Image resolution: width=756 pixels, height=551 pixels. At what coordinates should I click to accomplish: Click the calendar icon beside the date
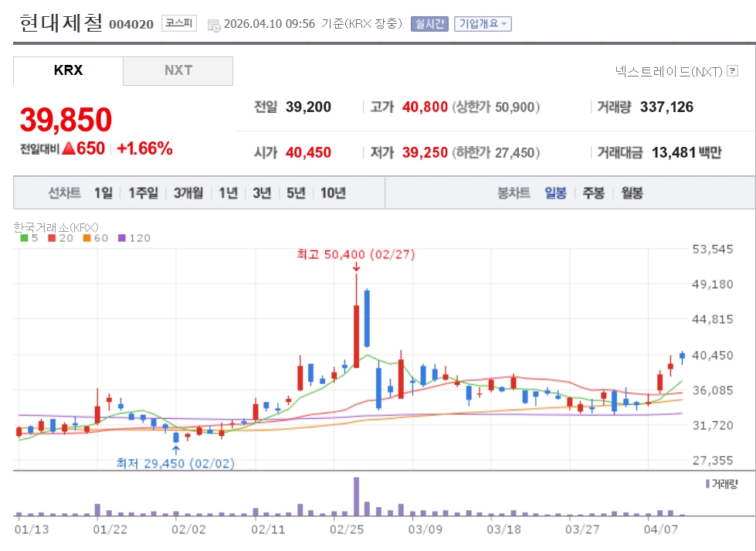pos(214,25)
